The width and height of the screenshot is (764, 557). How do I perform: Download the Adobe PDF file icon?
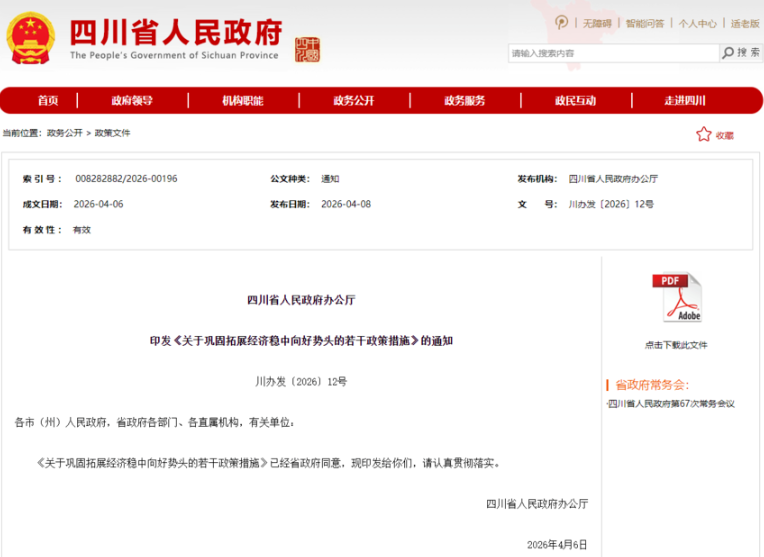coord(678,297)
